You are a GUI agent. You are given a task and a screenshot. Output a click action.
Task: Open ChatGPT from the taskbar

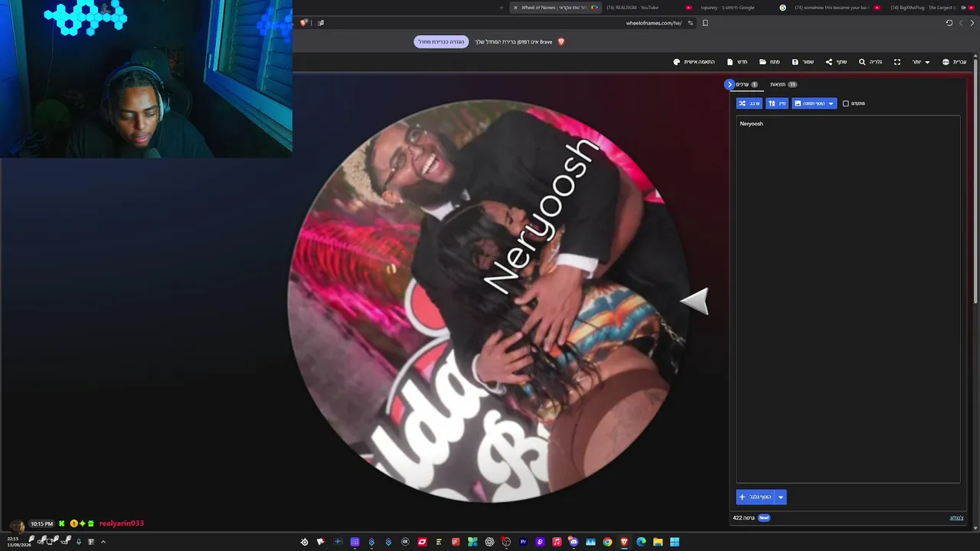click(x=490, y=542)
